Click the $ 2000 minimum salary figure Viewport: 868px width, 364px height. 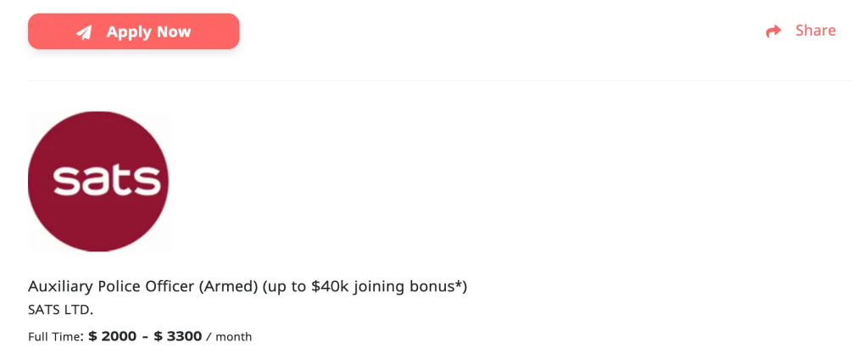(113, 336)
